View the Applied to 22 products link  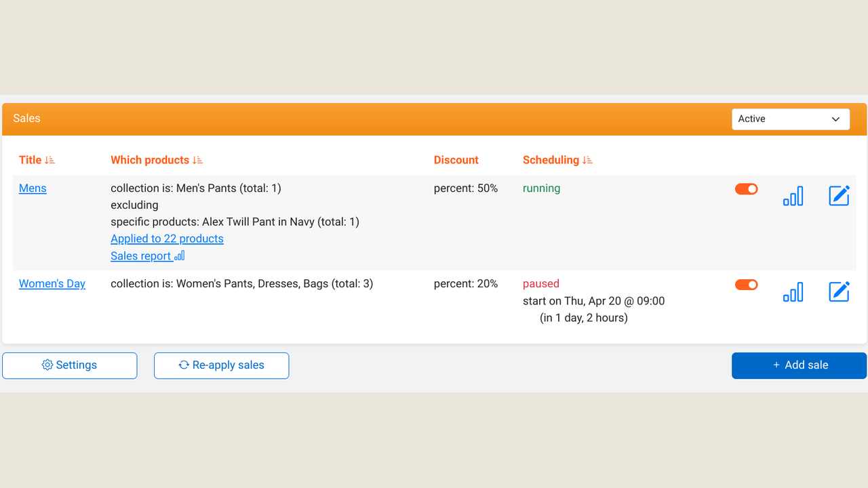coord(167,239)
